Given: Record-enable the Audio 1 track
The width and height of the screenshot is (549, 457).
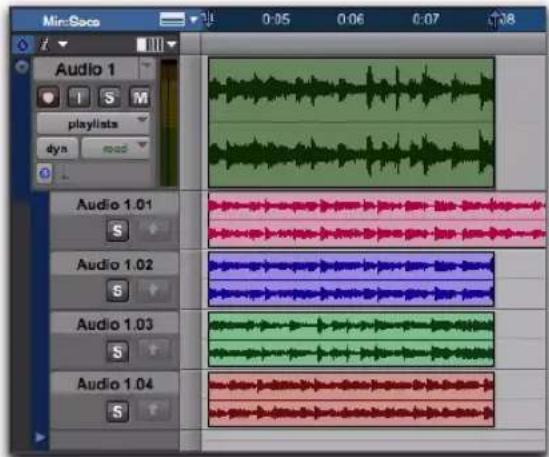Looking at the screenshot, I should (48, 97).
